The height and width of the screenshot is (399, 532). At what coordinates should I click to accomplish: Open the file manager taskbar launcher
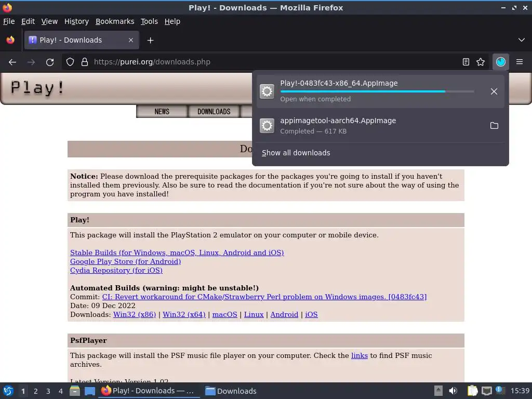[x=75, y=391]
